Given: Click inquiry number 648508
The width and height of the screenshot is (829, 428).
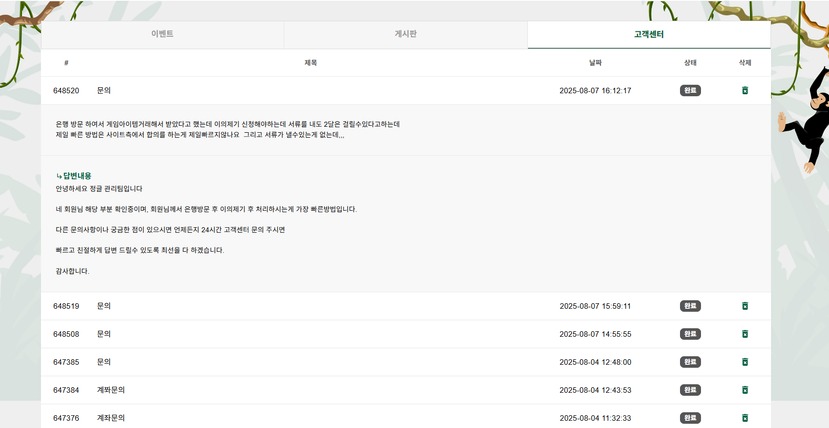Looking at the screenshot, I should coord(66,334).
